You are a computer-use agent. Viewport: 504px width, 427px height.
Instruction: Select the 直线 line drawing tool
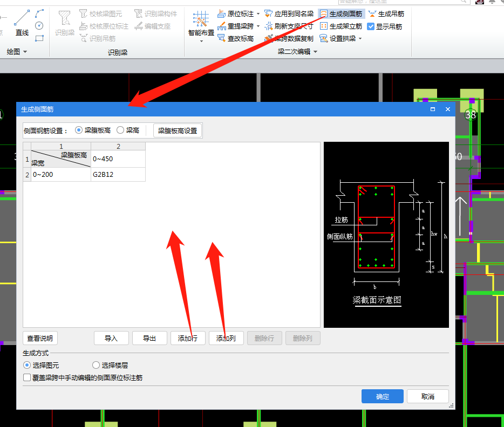point(22,23)
